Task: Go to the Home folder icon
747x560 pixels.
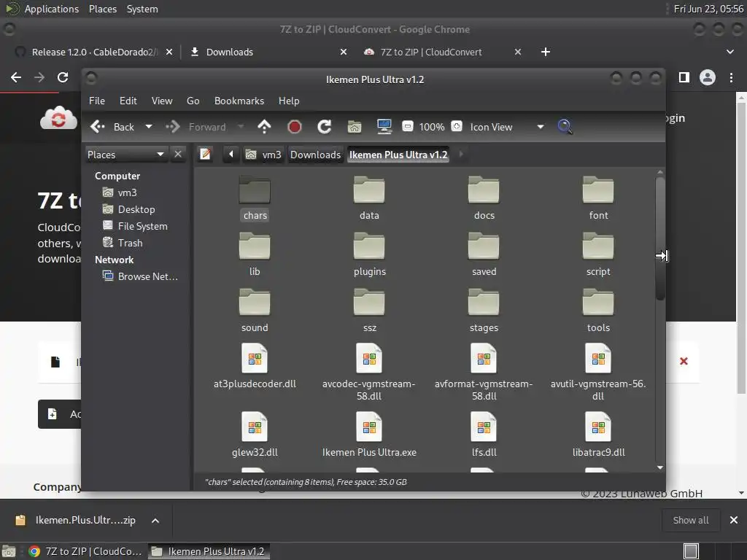Action: pos(355,127)
